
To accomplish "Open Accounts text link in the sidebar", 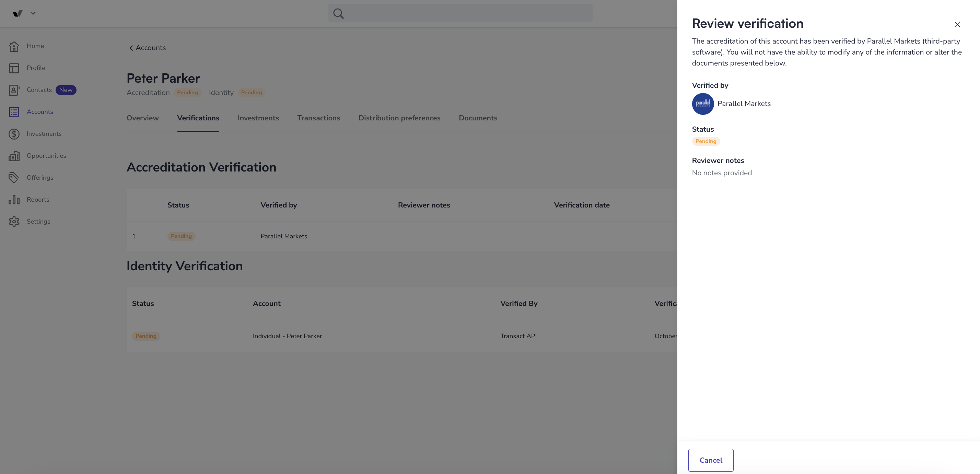I will (x=40, y=112).
